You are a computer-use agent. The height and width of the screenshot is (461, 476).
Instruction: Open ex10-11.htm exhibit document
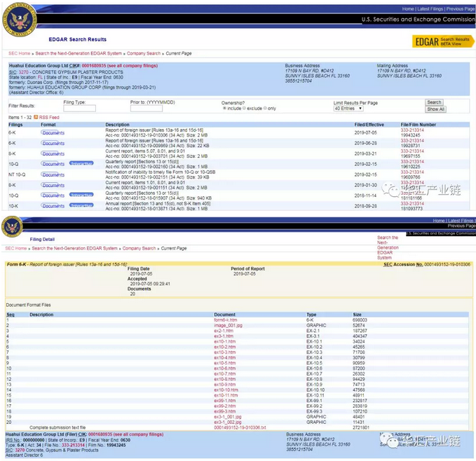pyautogui.click(x=226, y=395)
